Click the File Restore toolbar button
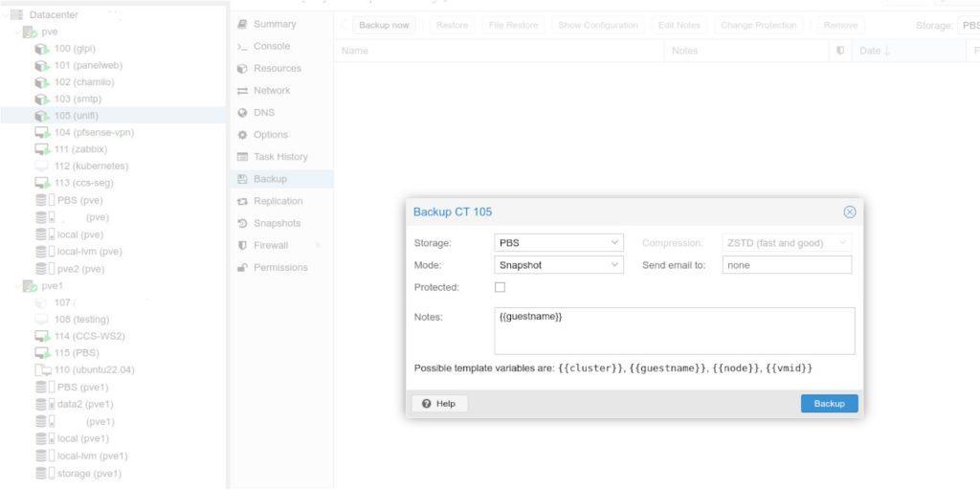The height and width of the screenshot is (490, 980). coord(513,26)
